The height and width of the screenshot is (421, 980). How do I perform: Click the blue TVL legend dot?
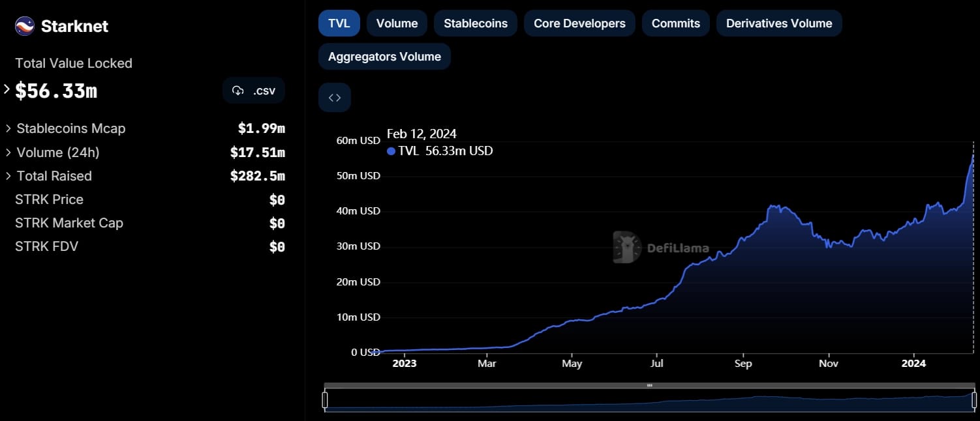coord(391,151)
